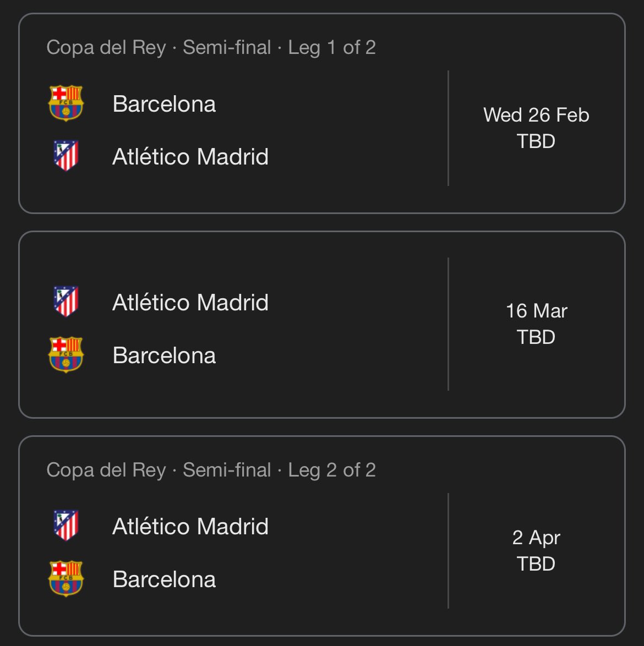
Task: Open Atlético Madrid name in Leg 1 fixture
Action: pos(190,157)
